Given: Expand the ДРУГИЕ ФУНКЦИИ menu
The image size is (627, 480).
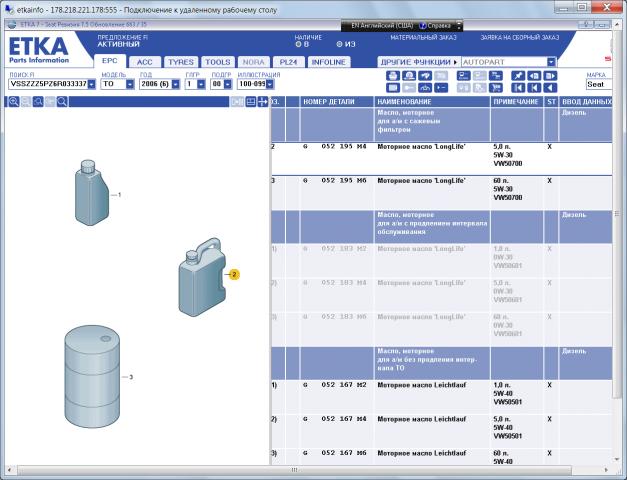Looking at the screenshot, I should tap(418, 62).
